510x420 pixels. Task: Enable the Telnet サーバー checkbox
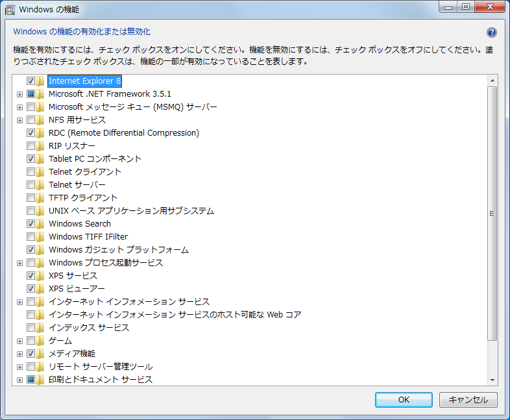click(x=30, y=185)
